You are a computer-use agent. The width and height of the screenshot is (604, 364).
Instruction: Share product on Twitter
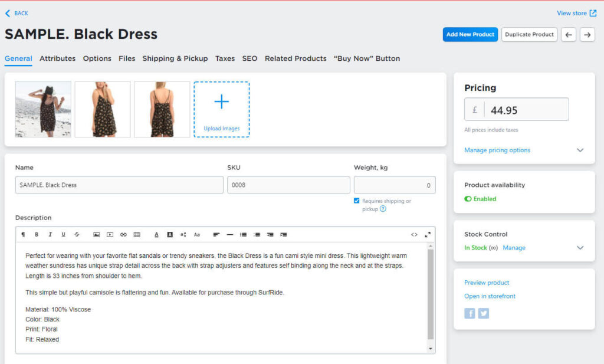tap(484, 313)
